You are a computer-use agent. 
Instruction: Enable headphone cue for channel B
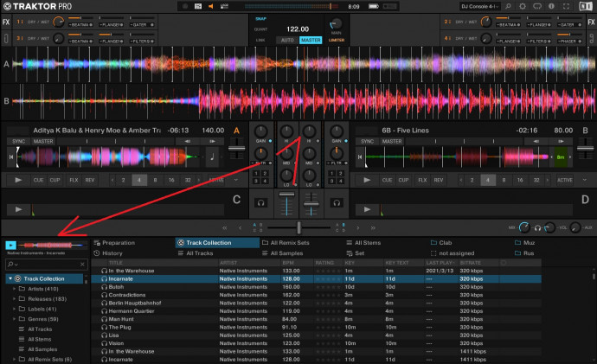pyautogui.click(x=337, y=203)
